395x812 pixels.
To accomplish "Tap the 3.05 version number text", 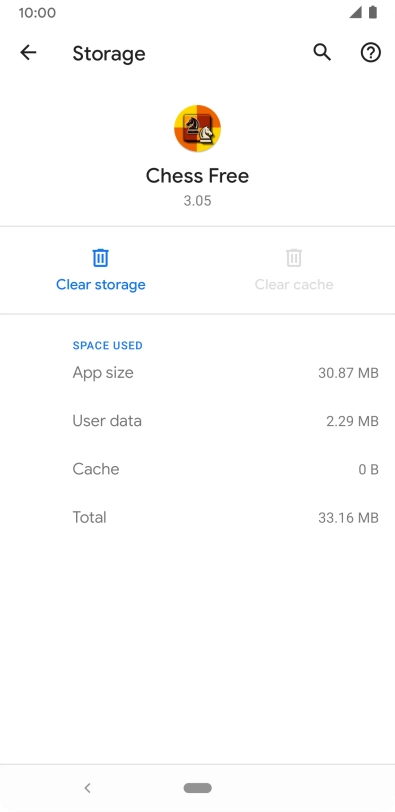I will click(x=197, y=201).
